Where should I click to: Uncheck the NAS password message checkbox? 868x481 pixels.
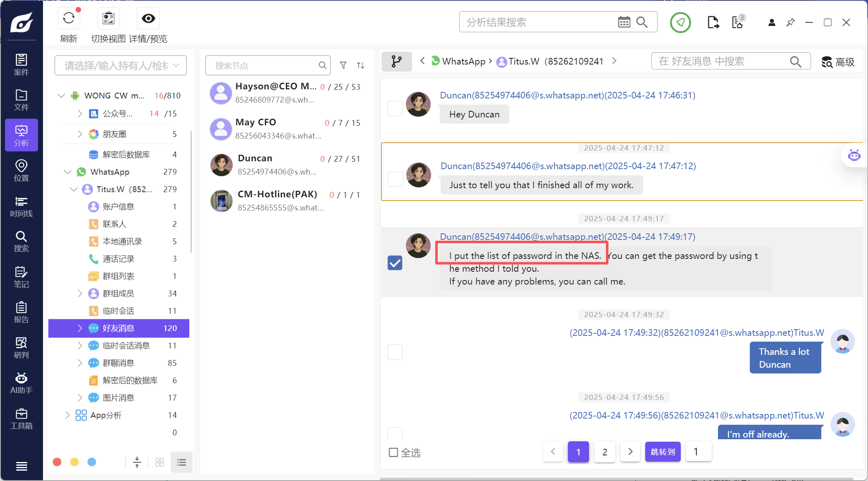tap(395, 263)
